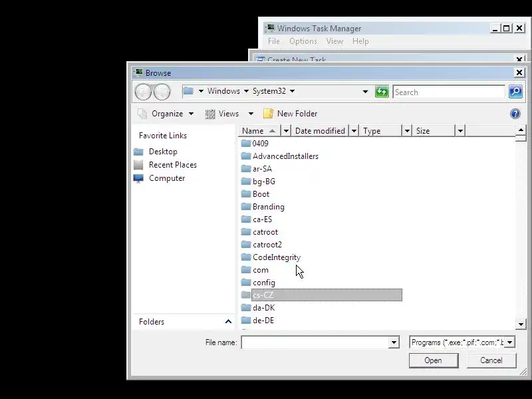Sort by the Name column header
This screenshot has width=532, height=399.
pyautogui.click(x=260, y=130)
